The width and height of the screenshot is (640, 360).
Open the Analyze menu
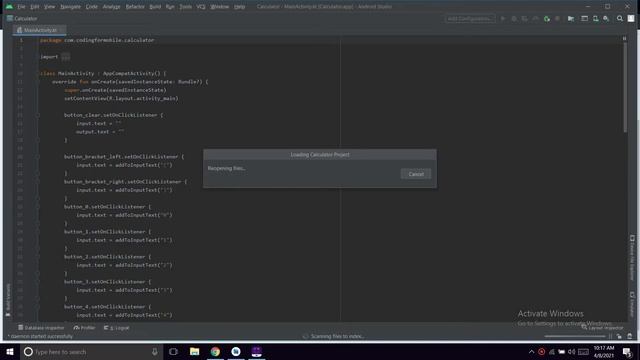(x=111, y=7)
